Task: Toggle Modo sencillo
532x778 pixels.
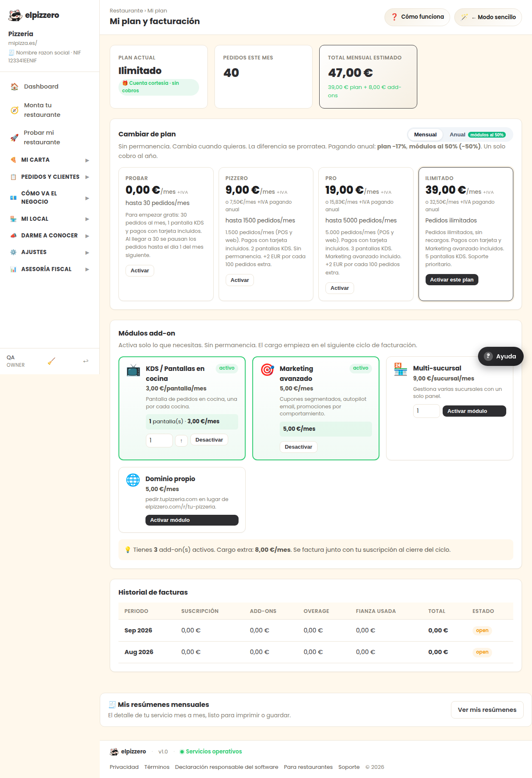Action: pos(488,17)
